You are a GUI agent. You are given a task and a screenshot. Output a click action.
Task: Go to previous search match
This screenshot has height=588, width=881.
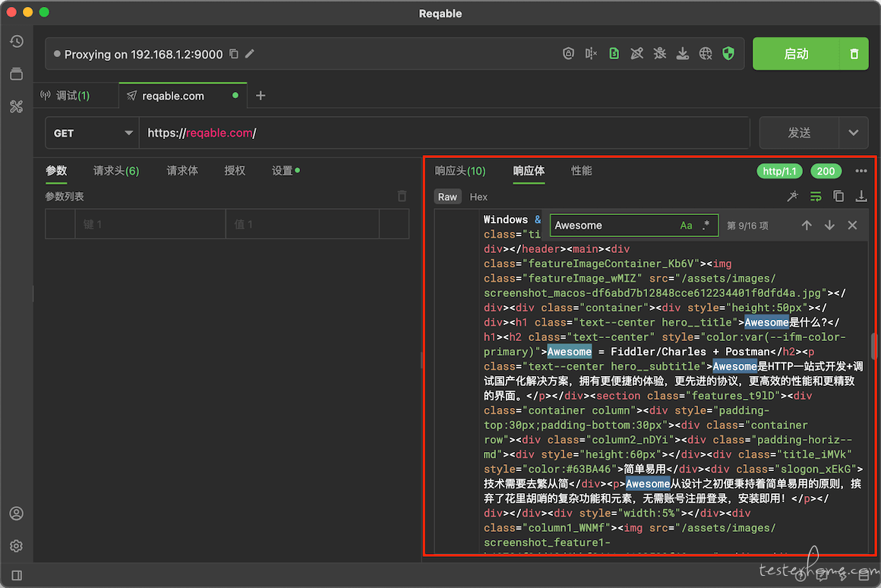pos(807,226)
